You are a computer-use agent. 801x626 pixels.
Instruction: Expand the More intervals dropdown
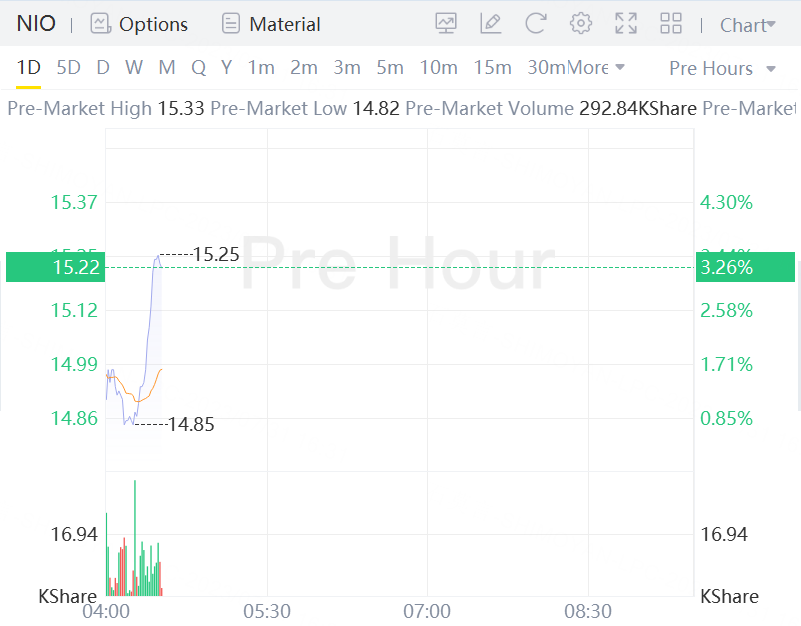coord(596,67)
